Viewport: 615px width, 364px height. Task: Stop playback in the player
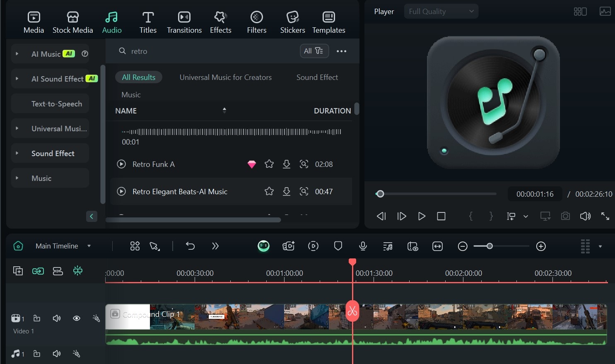[441, 216]
